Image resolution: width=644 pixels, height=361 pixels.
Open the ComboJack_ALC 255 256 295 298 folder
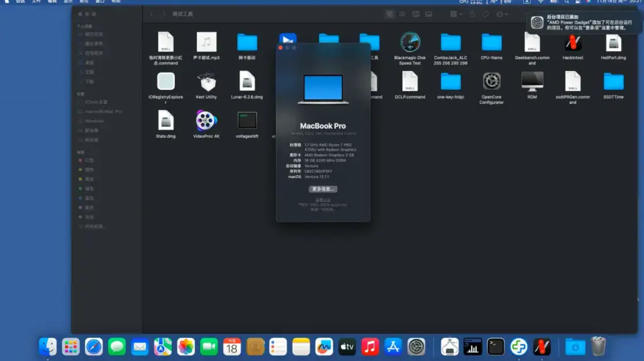(x=450, y=42)
